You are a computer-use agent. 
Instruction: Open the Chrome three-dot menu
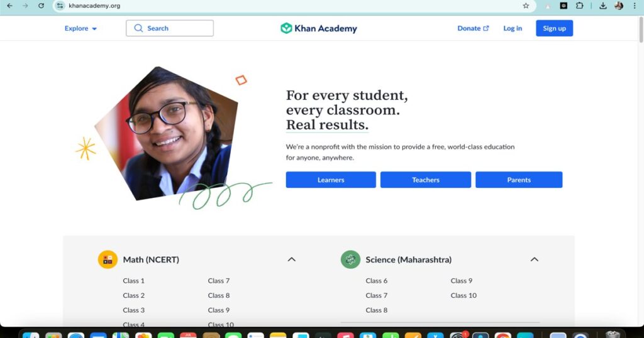click(x=635, y=6)
